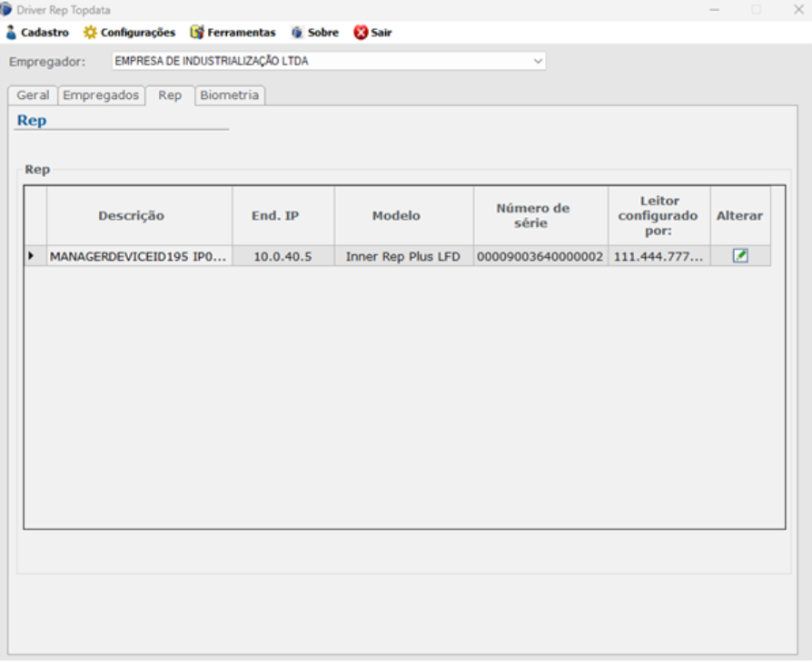Switch to the Biometria tab
812x662 pixels.
[x=230, y=95]
